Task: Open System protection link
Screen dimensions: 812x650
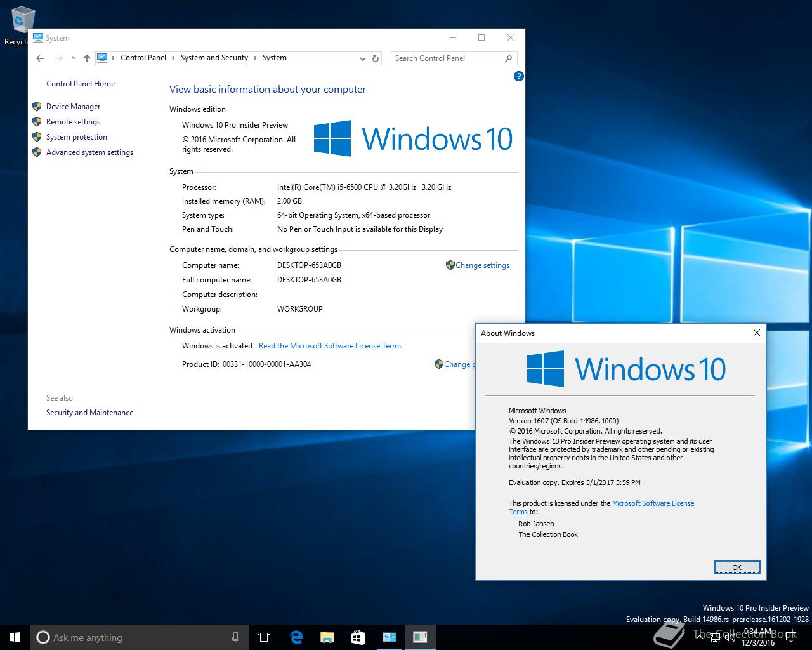Action: coord(77,137)
